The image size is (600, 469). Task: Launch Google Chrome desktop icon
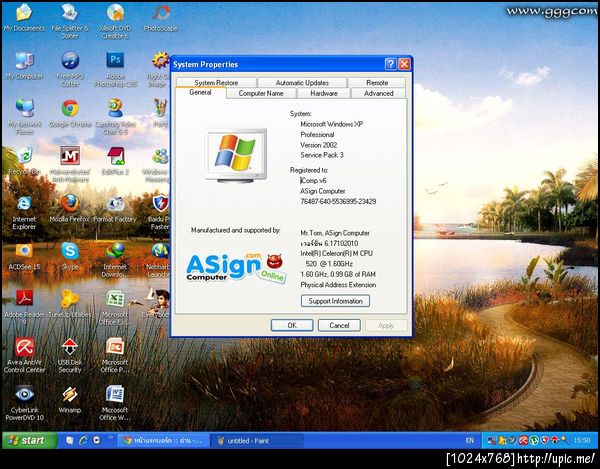pos(70,114)
